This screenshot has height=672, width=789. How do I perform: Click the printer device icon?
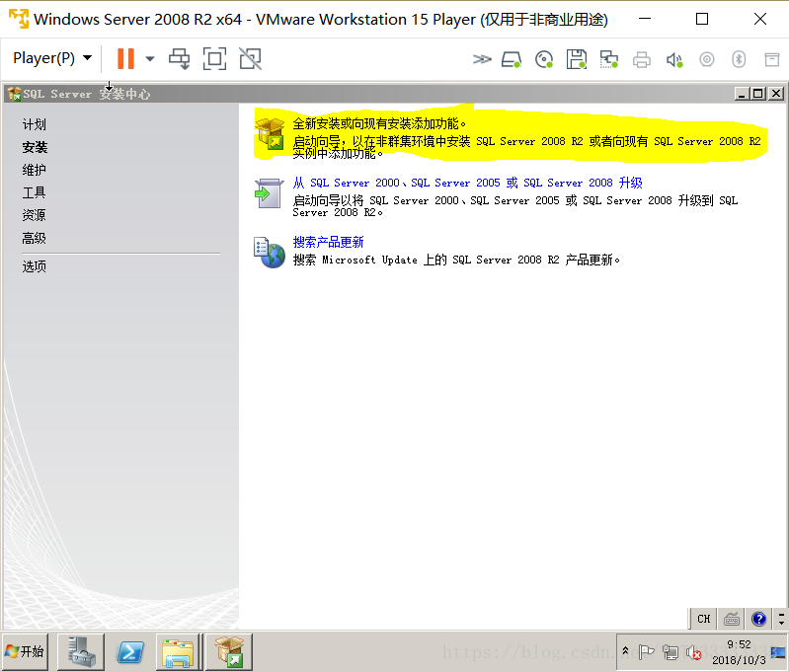[642, 60]
